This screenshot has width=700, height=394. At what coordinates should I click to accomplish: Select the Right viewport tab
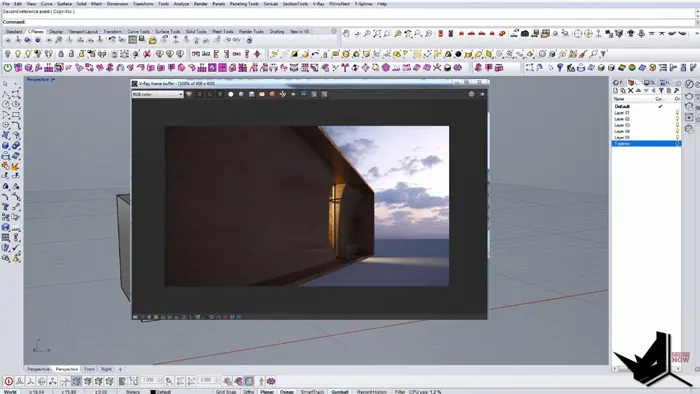click(106, 369)
